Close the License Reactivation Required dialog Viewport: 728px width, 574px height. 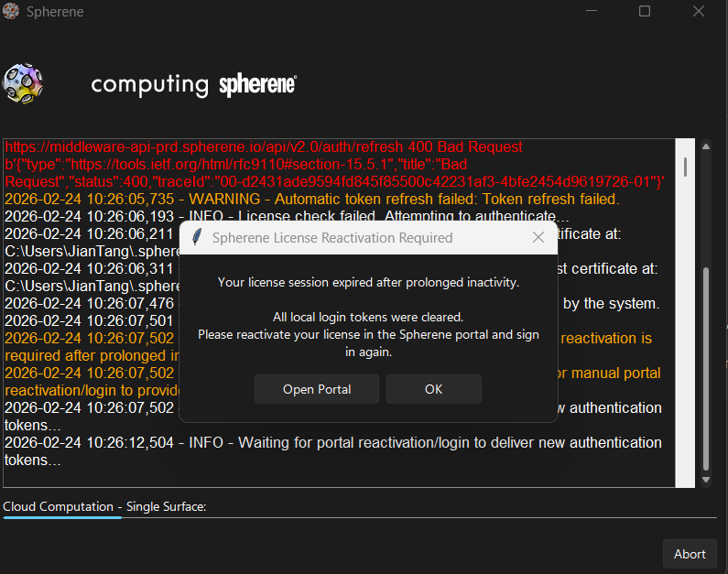click(538, 238)
